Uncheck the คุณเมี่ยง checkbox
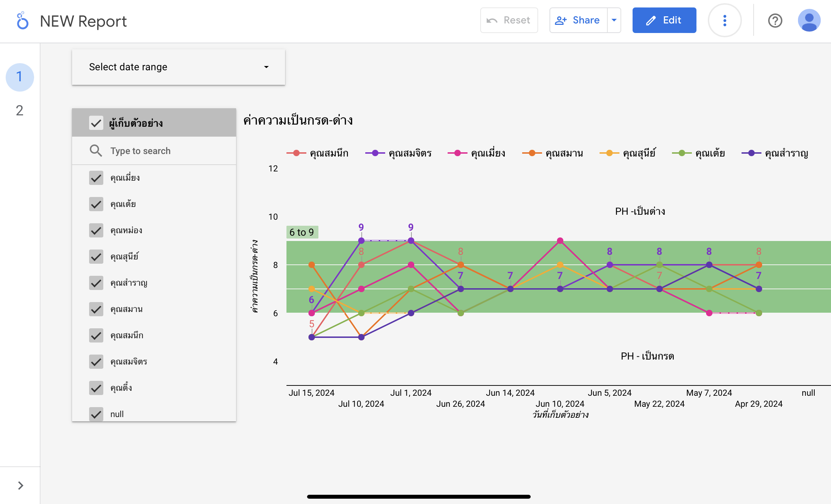The width and height of the screenshot is (831, 504). (96, 178)
